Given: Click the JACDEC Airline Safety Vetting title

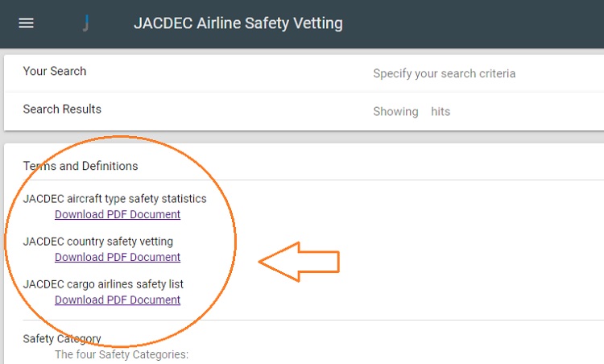Looking at the screenshot, I should click(x=238, y=23).
